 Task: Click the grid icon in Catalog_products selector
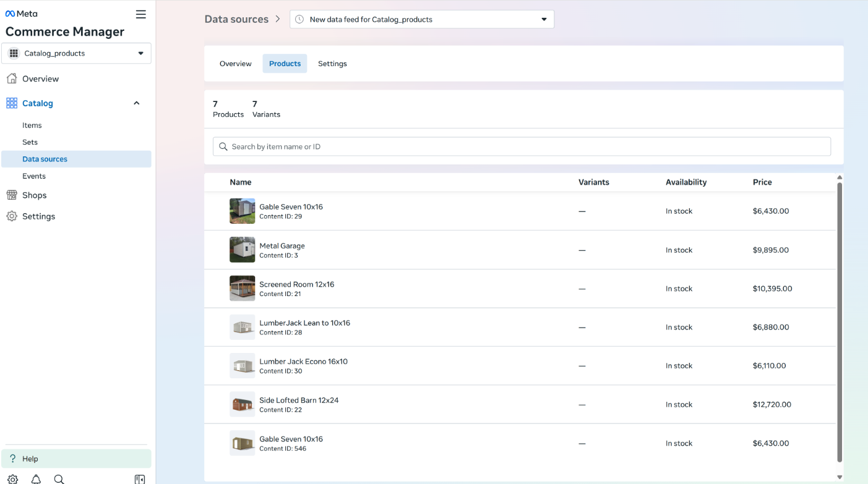(x=14, y=53)
